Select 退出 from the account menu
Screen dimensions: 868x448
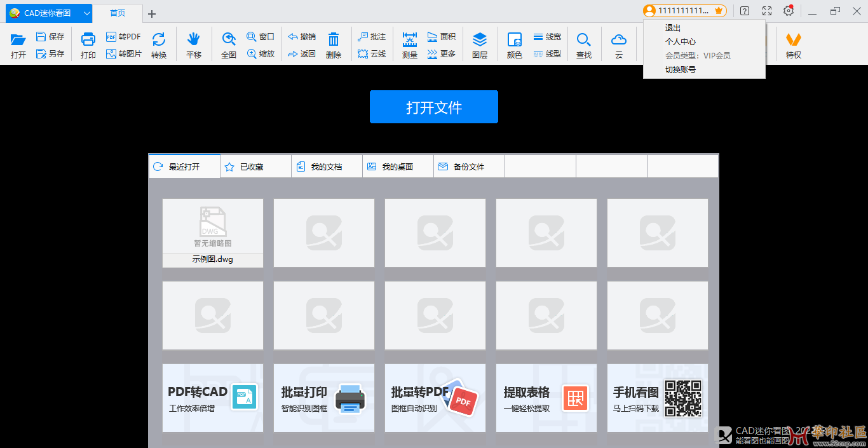tap(673, 28)
